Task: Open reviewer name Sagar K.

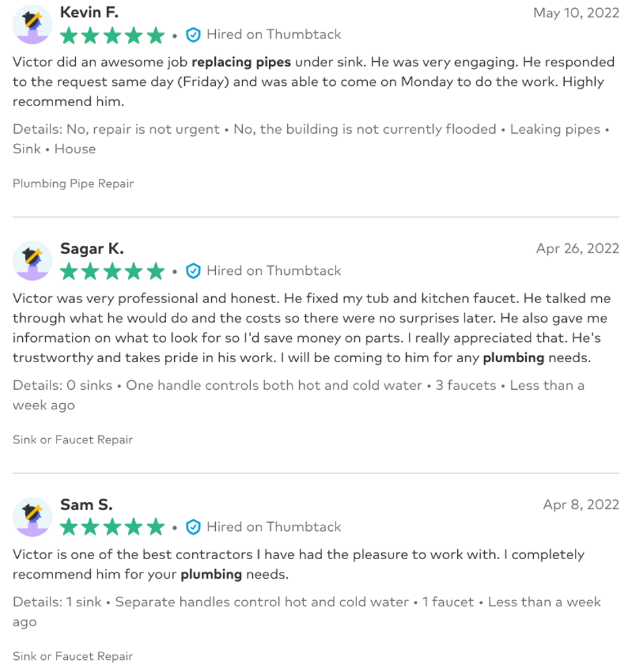Action: tap(92, 249)
